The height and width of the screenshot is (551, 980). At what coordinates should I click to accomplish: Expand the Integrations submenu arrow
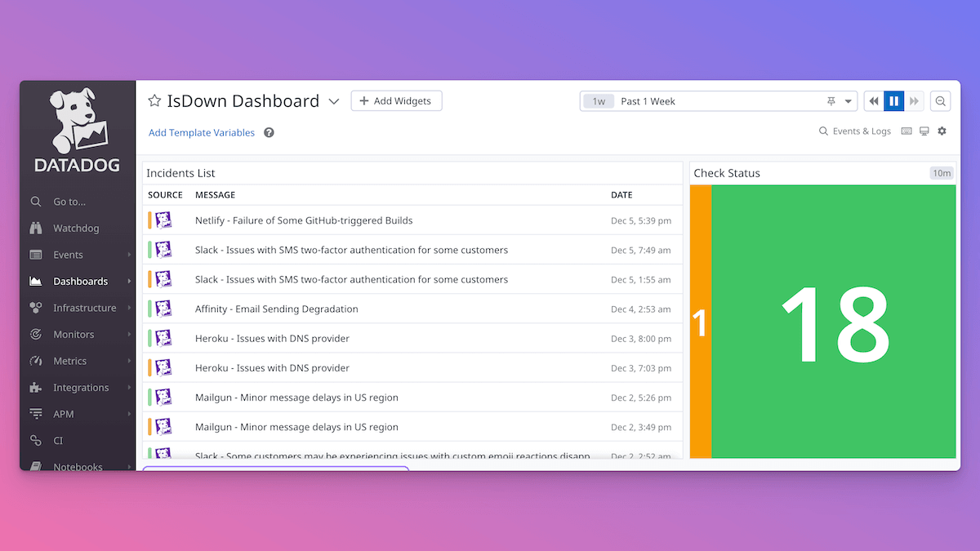click(x=129, y=388)
